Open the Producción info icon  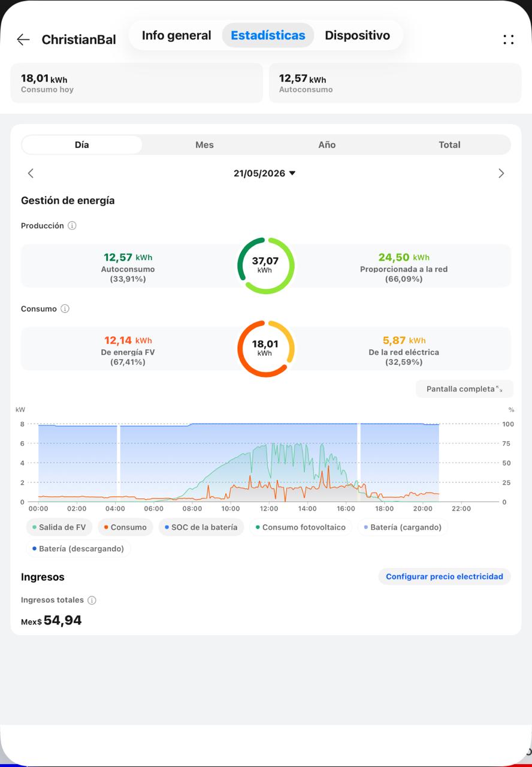[x=72, y=226]
